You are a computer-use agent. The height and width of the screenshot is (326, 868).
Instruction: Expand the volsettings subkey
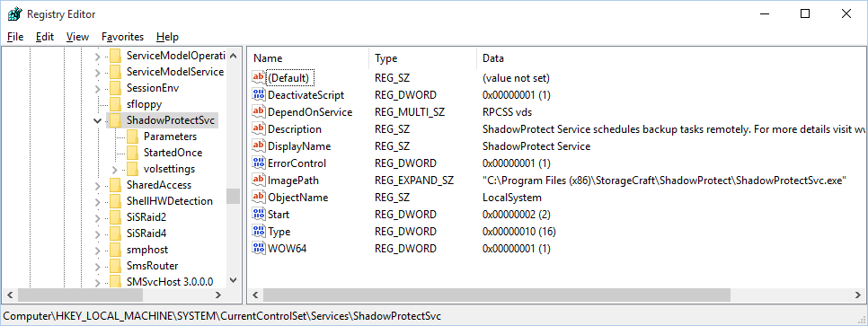[115, 169]
